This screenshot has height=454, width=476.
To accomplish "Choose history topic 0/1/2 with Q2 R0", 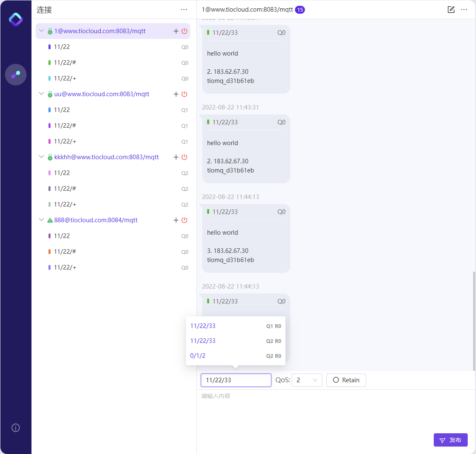I will coord(236,356).
